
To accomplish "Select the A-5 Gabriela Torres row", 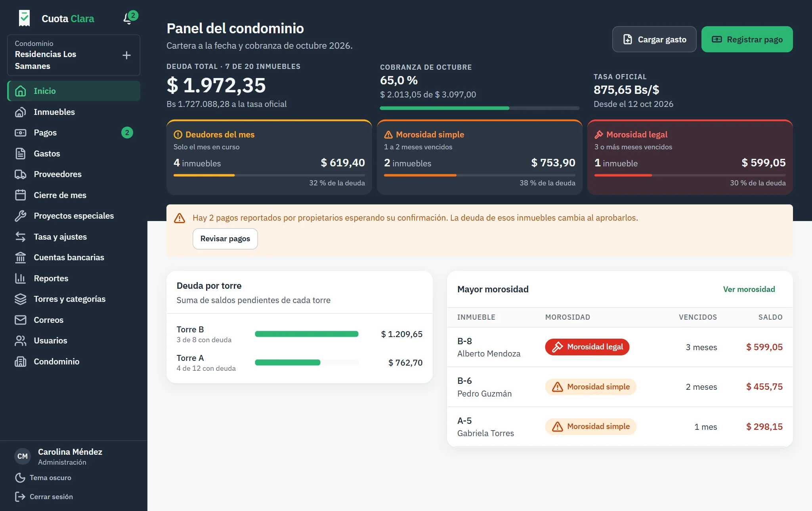I will coord(620,427).
